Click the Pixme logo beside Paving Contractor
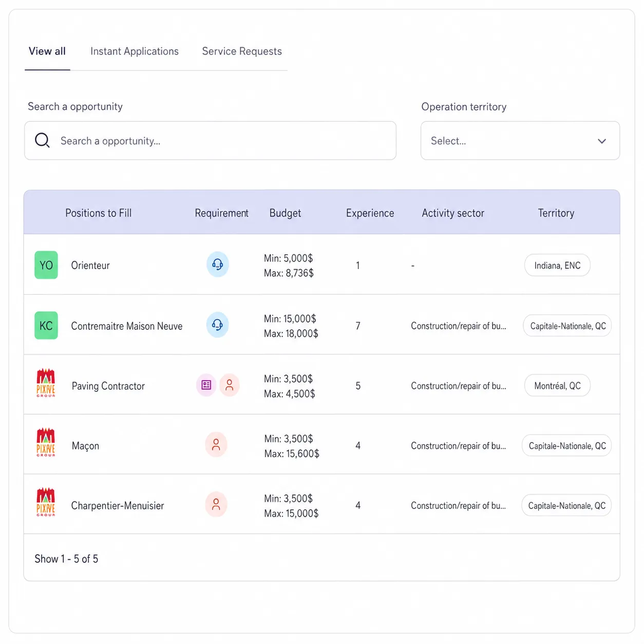The height and width of the screenshot is (644, 644). point(46,383)
